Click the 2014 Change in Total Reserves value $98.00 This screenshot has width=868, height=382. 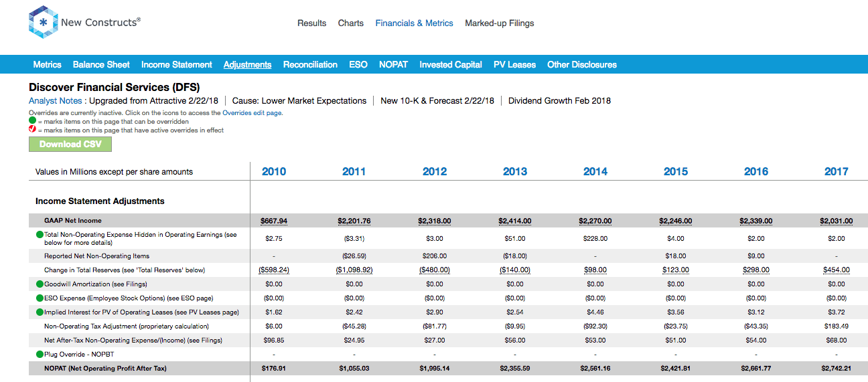click(x=595, y=270)
